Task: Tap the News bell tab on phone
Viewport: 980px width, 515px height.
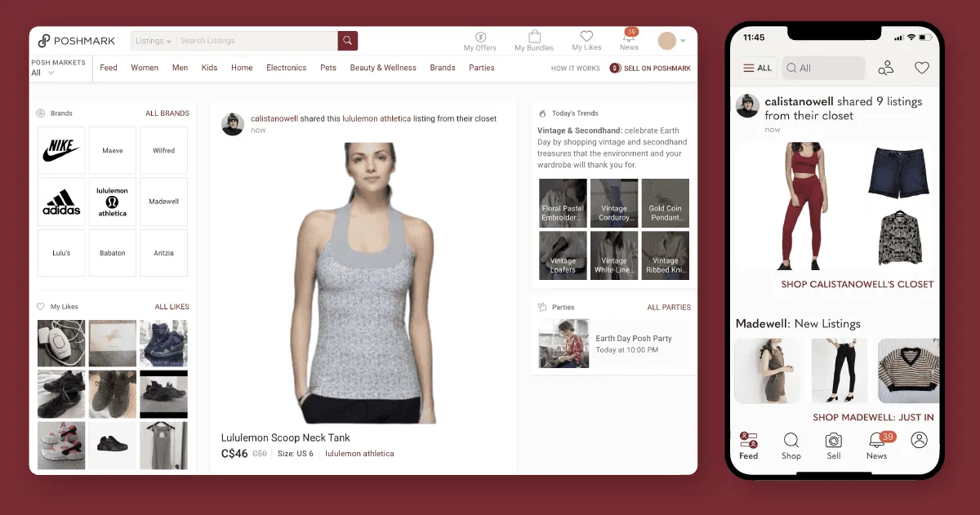Action: click(878, 446)
